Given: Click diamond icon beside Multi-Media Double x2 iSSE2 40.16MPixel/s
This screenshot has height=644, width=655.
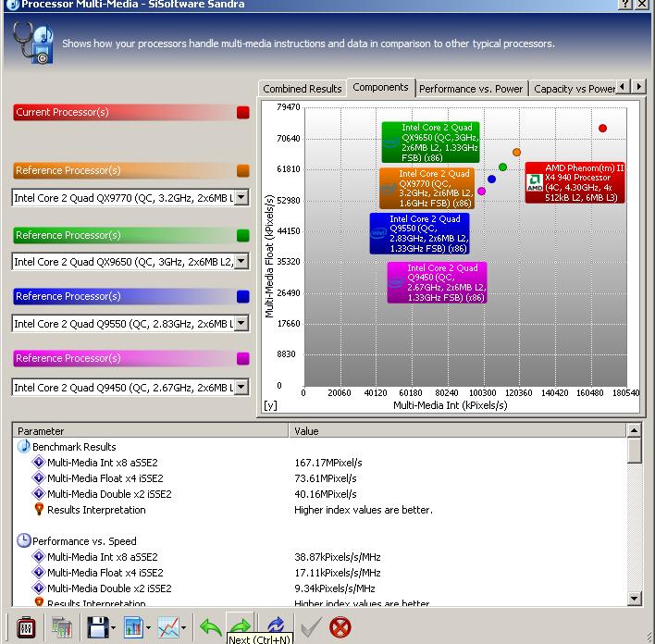Looking at the screenshot, I should click(39, 493).
